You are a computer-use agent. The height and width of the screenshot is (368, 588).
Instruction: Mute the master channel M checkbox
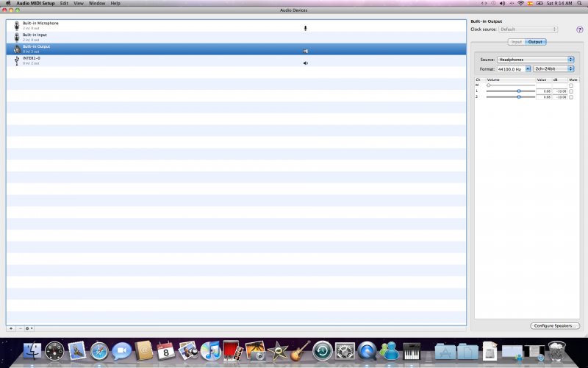click(571, 85)
